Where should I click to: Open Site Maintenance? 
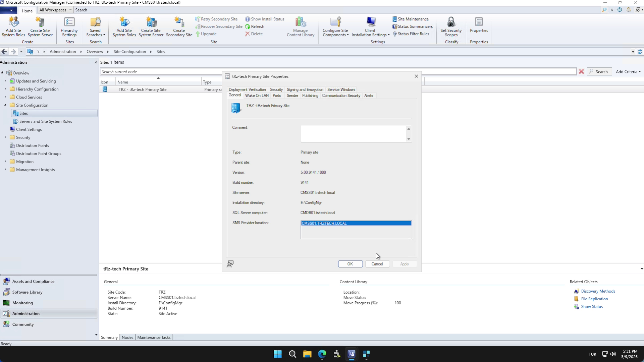411,19
